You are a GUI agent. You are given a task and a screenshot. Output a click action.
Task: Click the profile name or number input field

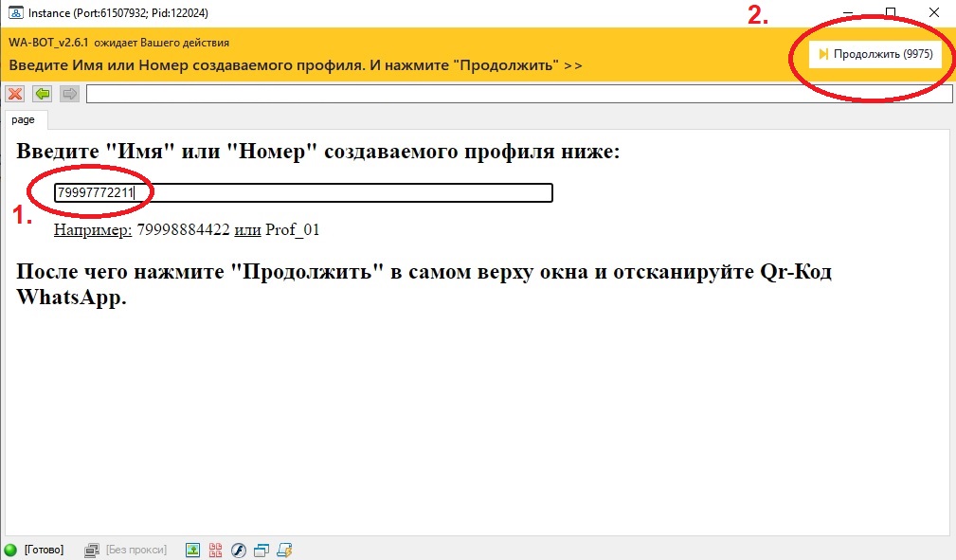tap(303, 192)
